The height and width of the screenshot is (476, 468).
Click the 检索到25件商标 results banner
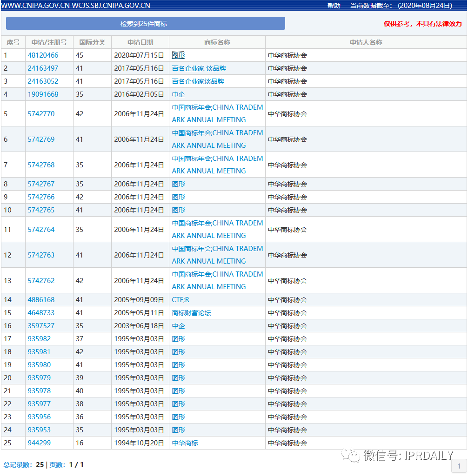point(146,23)
